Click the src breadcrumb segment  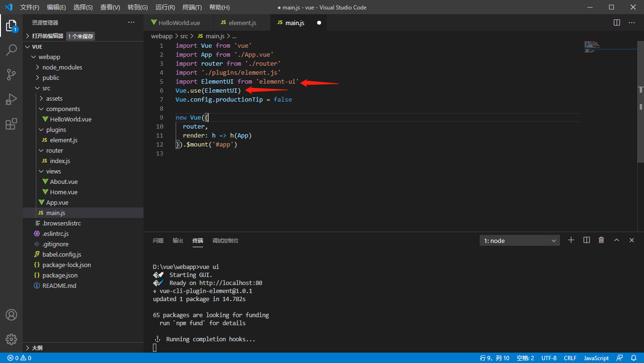coord(184,36)
